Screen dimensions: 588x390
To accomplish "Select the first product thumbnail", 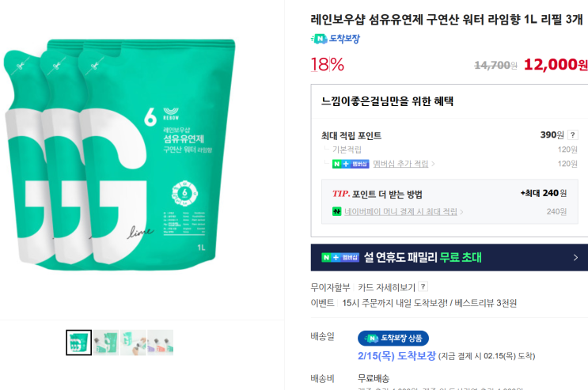I will [x=79, y=343].
